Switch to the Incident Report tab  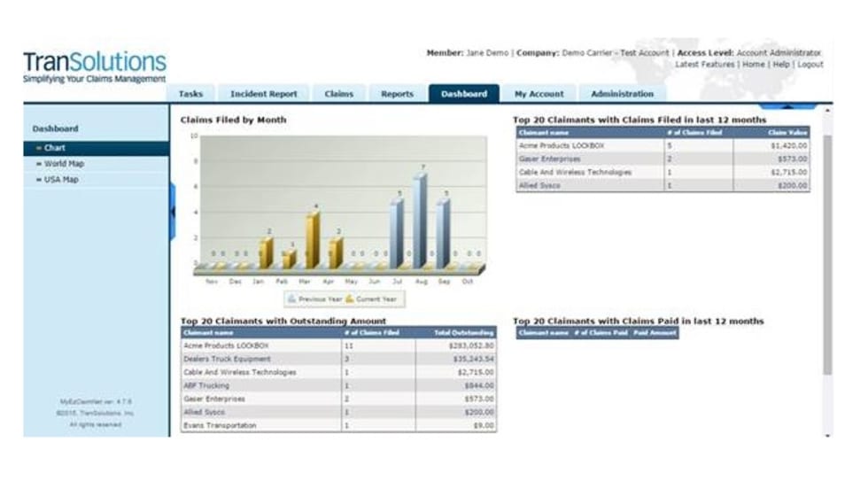coord(264,94)
